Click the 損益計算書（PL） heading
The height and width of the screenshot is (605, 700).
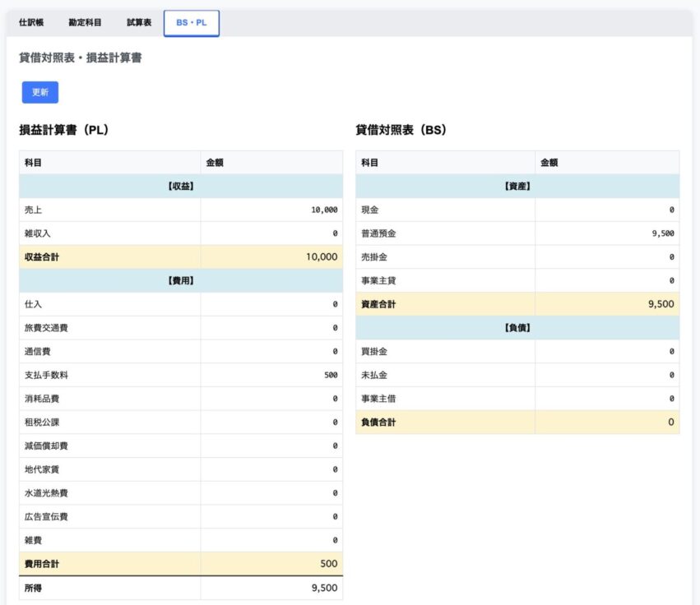point(64,130)
